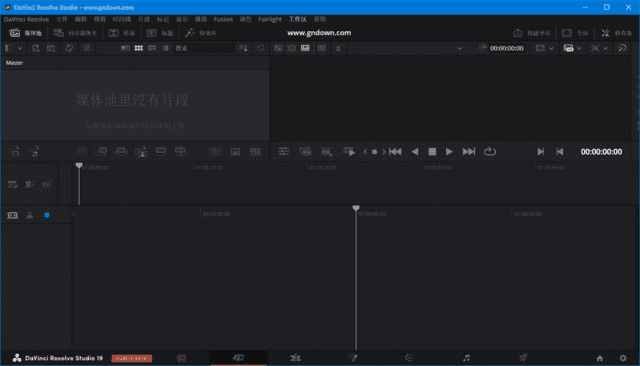Open the Fairlight menu
The image size is (640, 366).
270,19
